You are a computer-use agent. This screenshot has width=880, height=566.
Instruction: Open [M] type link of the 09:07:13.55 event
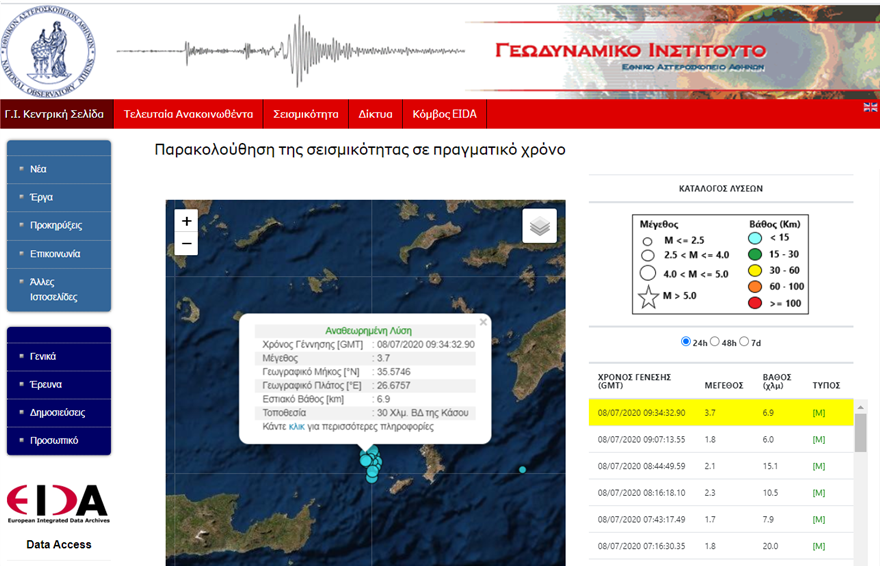819,439
